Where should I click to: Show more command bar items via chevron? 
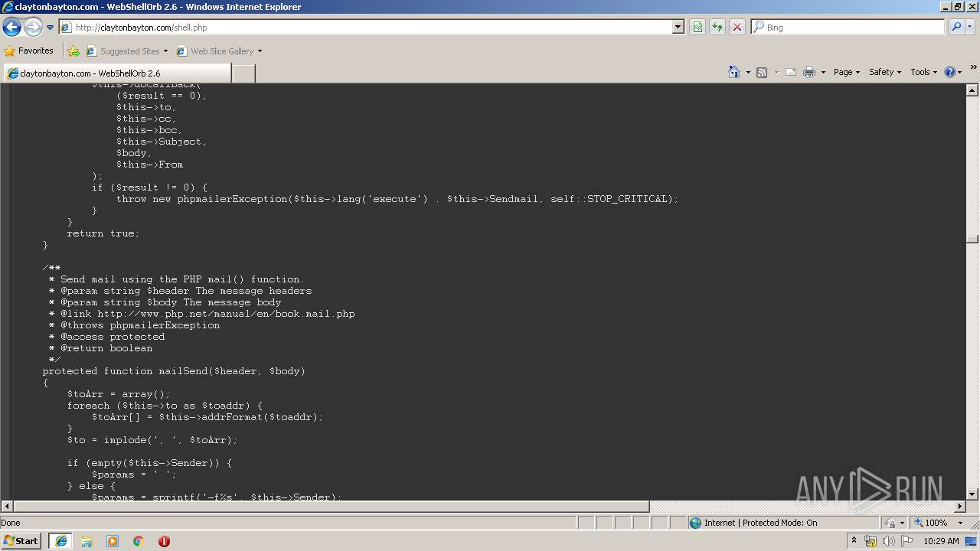tap(974, 67)
